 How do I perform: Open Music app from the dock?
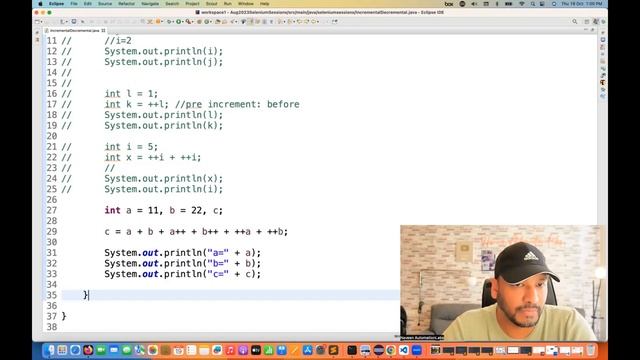coord(230,350)
